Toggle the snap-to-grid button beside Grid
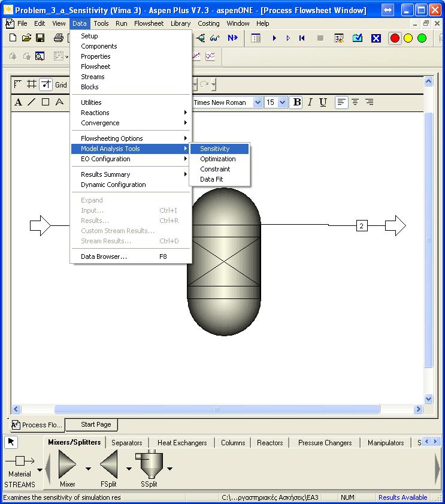The image size is (445, 504). tap(46, 84)
